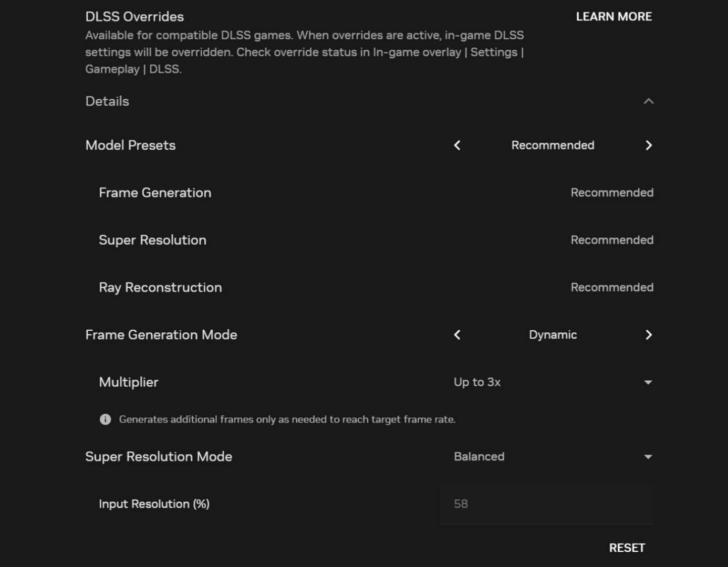Select previous Model Presets option

tap(457, 145)
